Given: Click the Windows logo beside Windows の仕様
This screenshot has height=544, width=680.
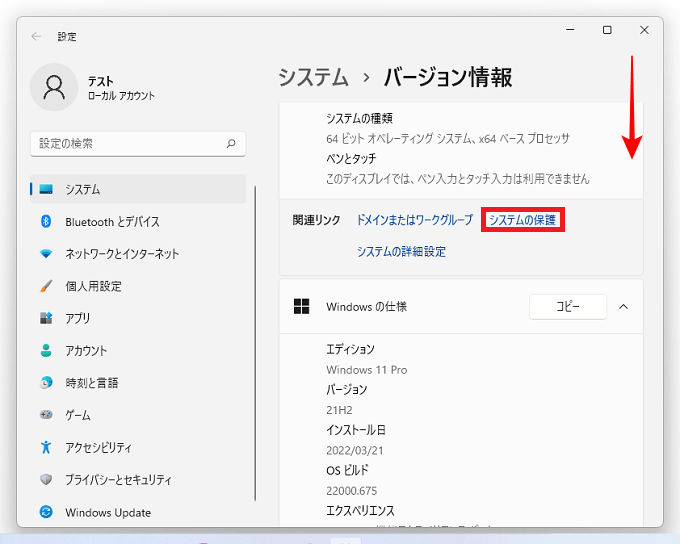Looking at the screenshot, I should [301, 306].
